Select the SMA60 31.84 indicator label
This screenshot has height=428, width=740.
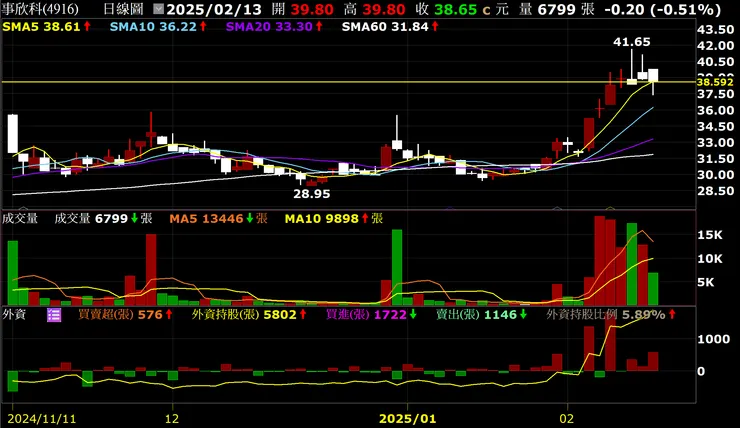[x=390, y=27]
